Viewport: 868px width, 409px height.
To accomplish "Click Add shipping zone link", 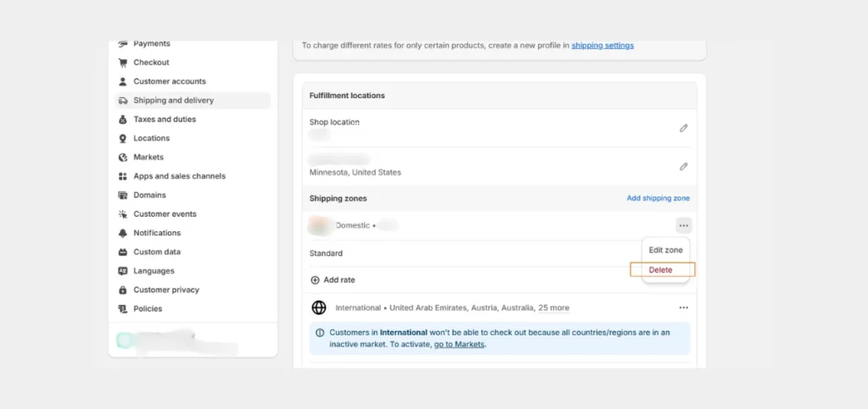I will click(x=658, y=198).
